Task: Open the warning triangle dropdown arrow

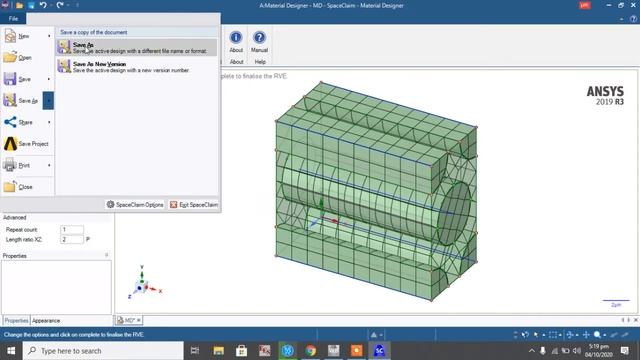Action: point(381,335)
